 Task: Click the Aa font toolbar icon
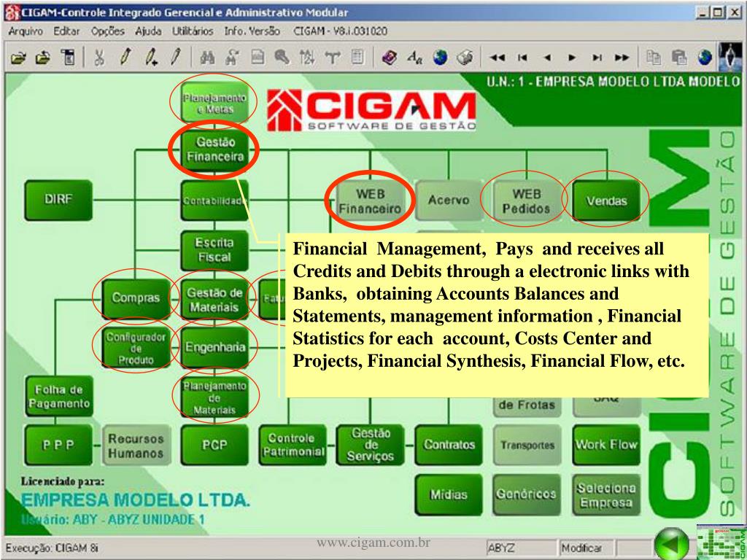414,58
